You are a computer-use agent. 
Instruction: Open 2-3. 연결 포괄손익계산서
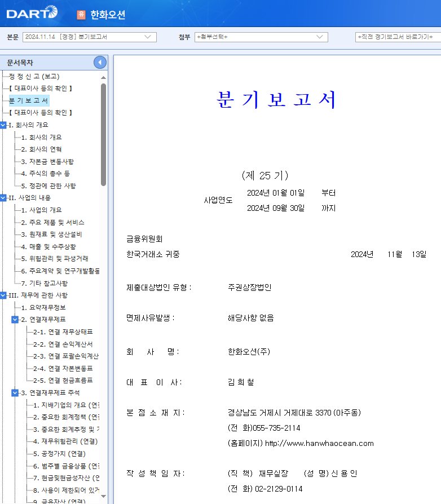[x=66, y=356]
